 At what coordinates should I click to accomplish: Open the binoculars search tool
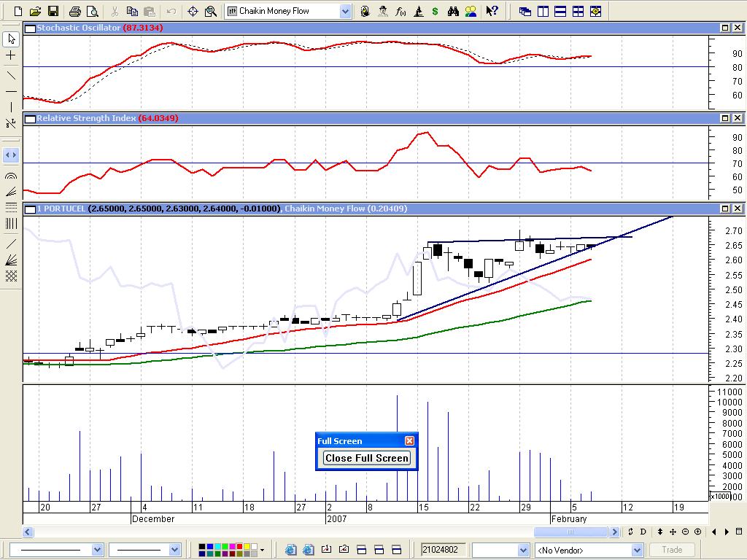[453, 11]
